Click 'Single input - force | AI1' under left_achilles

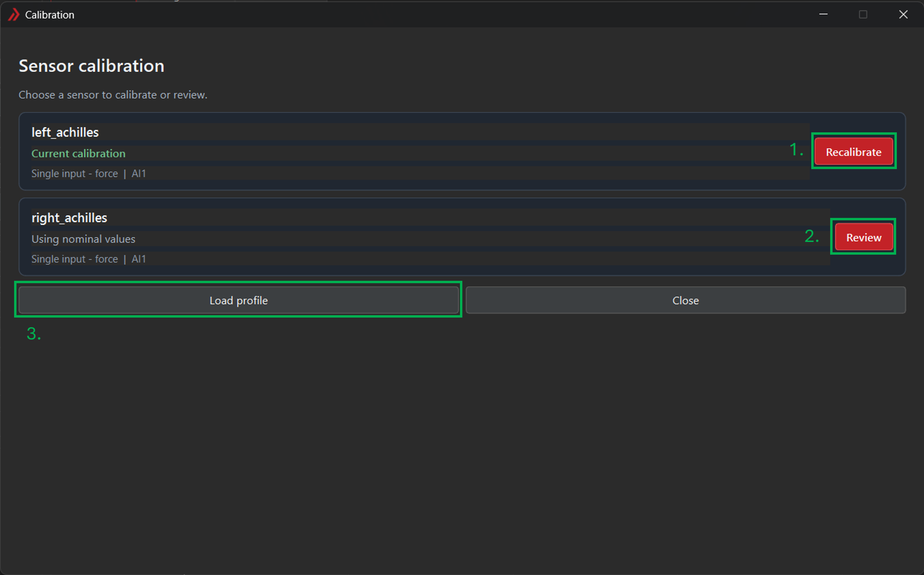click(89, 174)
